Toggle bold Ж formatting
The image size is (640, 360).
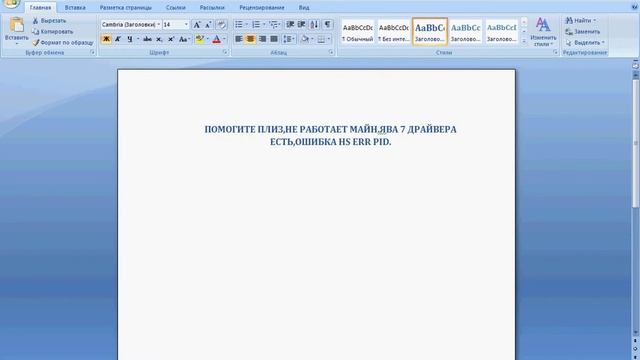[106, 39]
